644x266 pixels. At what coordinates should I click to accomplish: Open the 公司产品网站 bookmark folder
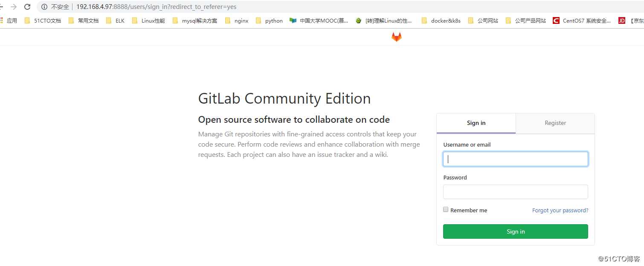[x=526, y=20]
